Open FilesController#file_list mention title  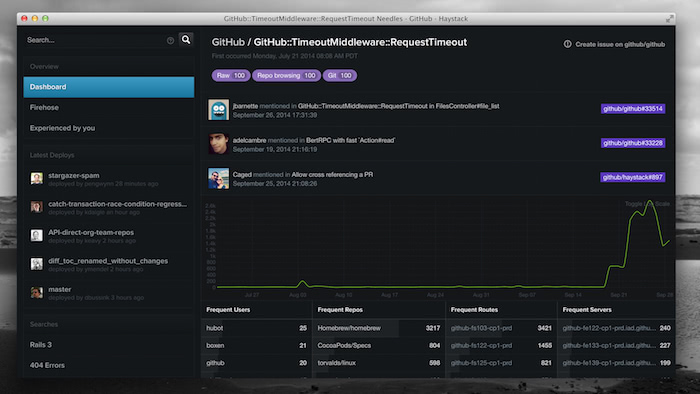pyautogui.click(x=398, y=106)
